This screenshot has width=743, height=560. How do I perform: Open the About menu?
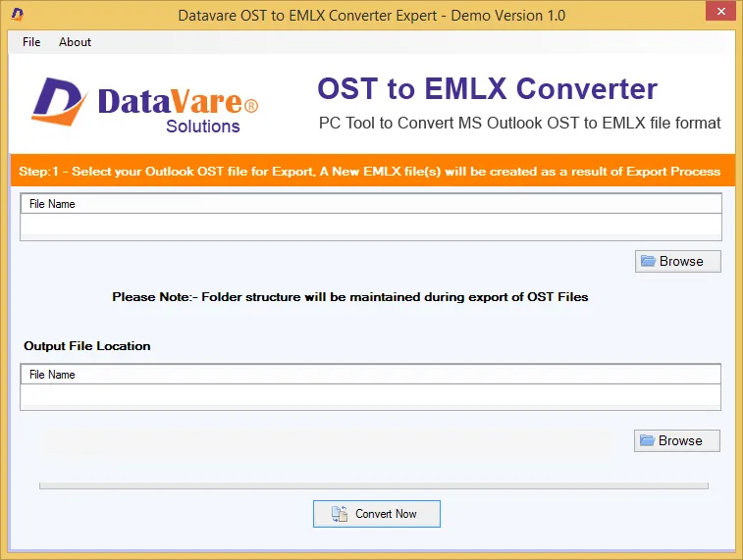(75, 42)
